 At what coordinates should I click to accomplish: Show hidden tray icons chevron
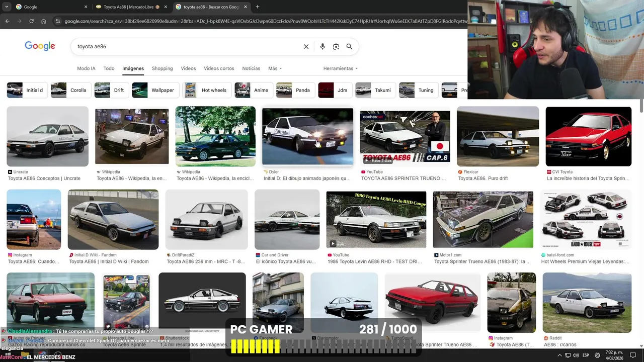coord(559,356)
